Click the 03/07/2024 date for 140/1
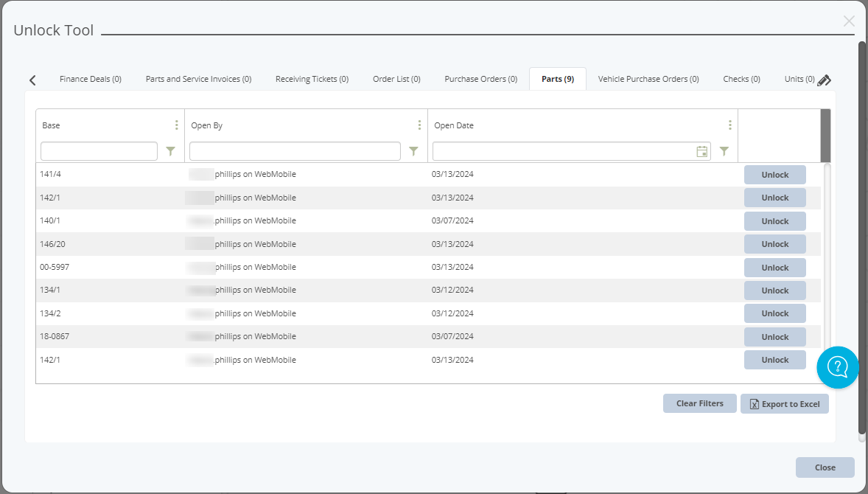868x494 pixels. click(452, 220)
